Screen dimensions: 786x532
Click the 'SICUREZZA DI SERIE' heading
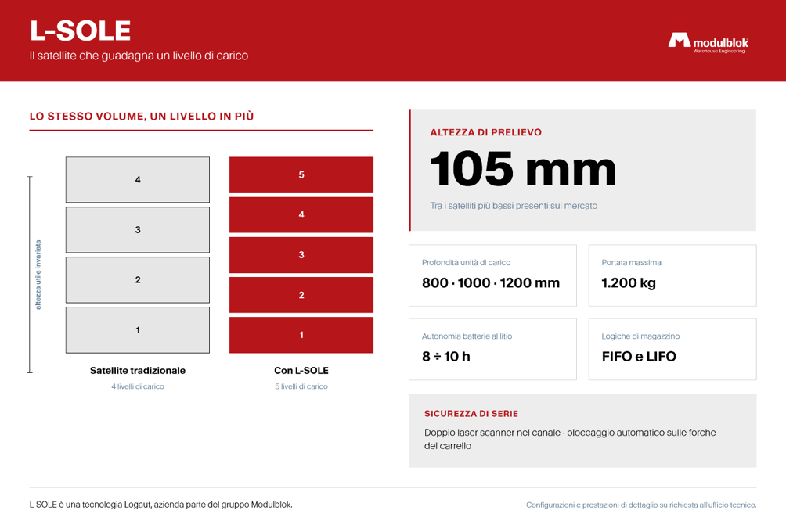point(471,414)
